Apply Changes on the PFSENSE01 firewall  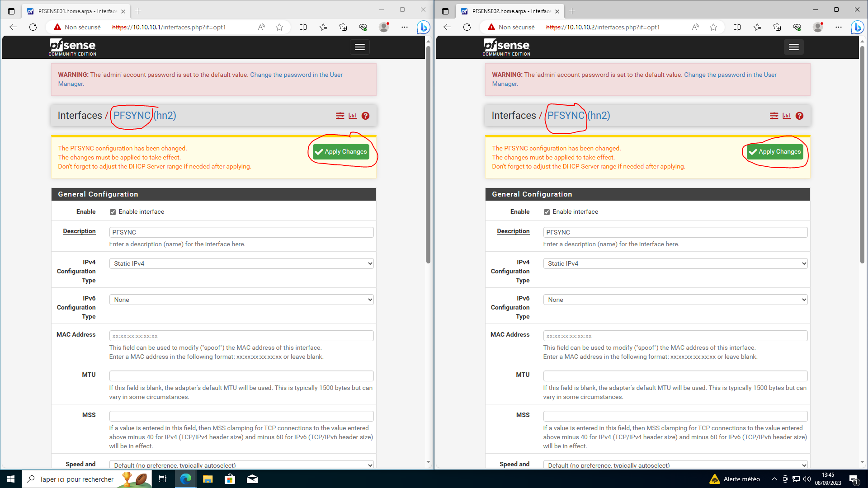[341, 152]
